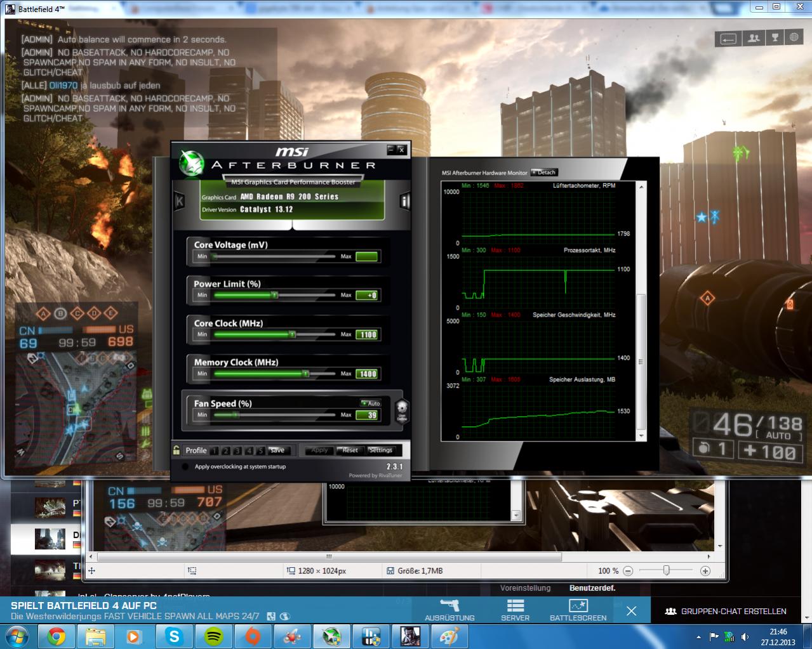The width and height of the screenshot is (812, 649).
Task: Open Spotify from the taskbar
Action: [213, 636]
